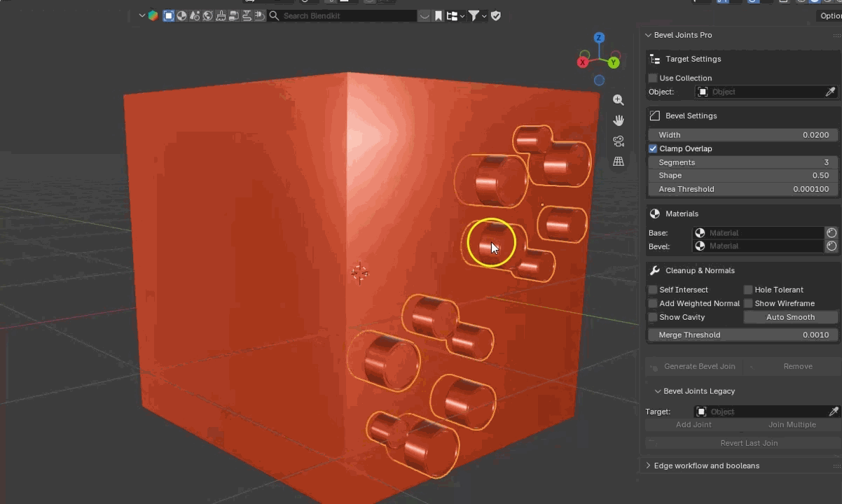This screenshot has width=842, height=504.
Task: Select the BlendKit models asset type icon
Action: pyautogui.click(x=169, y=15)
